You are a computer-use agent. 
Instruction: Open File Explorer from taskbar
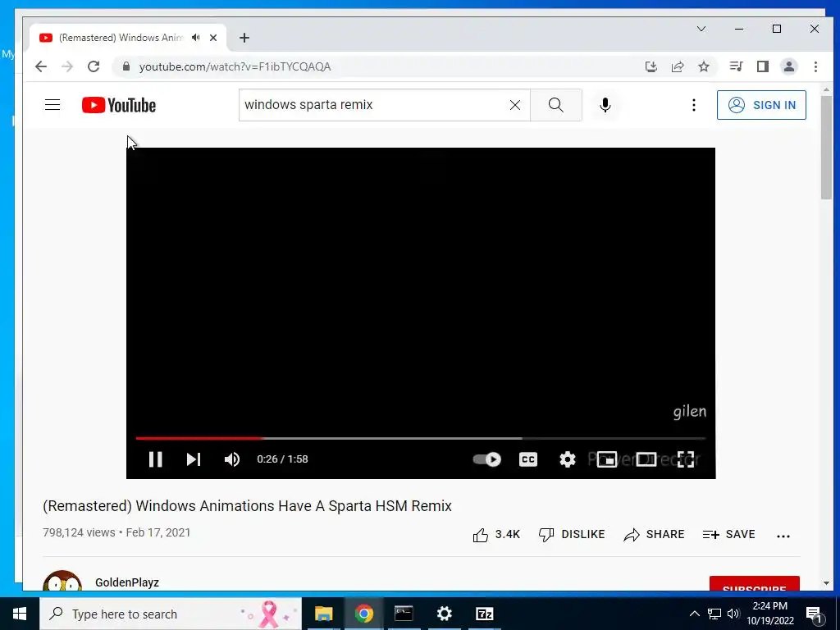(323, 614)
